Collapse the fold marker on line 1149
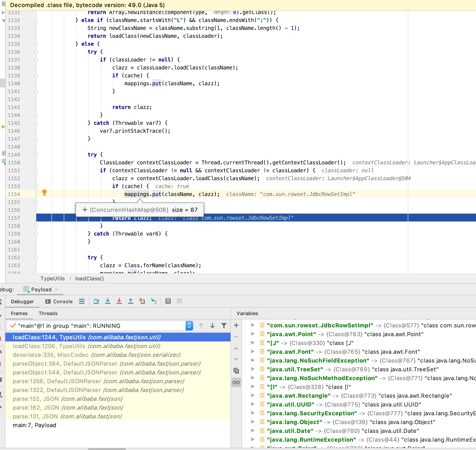 click(x=36, y=155)
